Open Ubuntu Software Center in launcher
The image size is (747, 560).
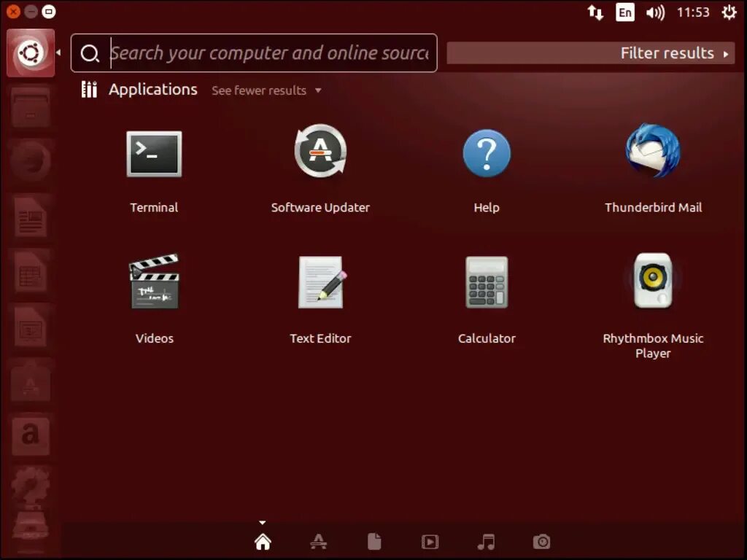31,382
